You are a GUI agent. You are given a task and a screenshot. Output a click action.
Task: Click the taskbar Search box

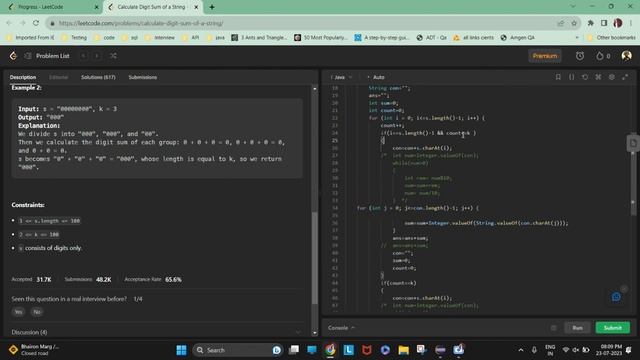point(238,350)
